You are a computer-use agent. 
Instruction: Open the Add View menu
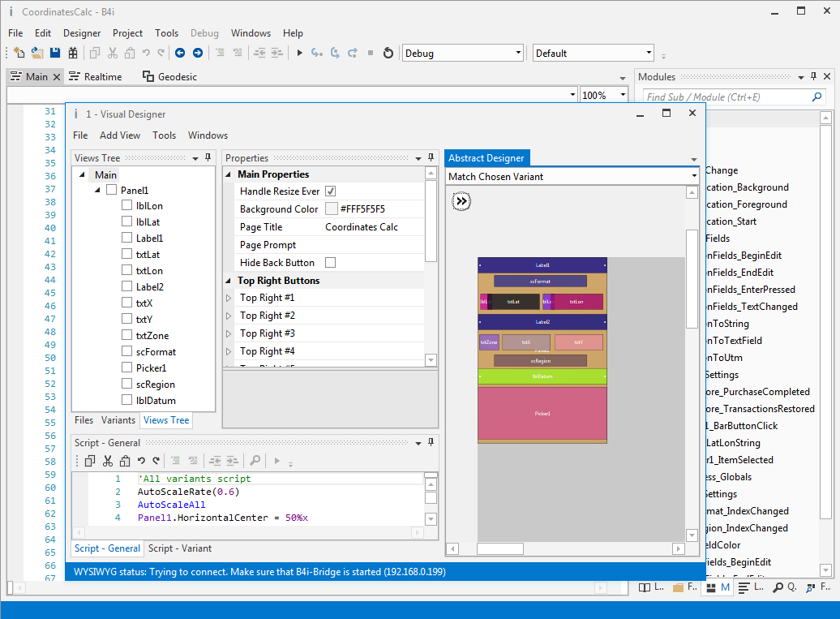119,135
